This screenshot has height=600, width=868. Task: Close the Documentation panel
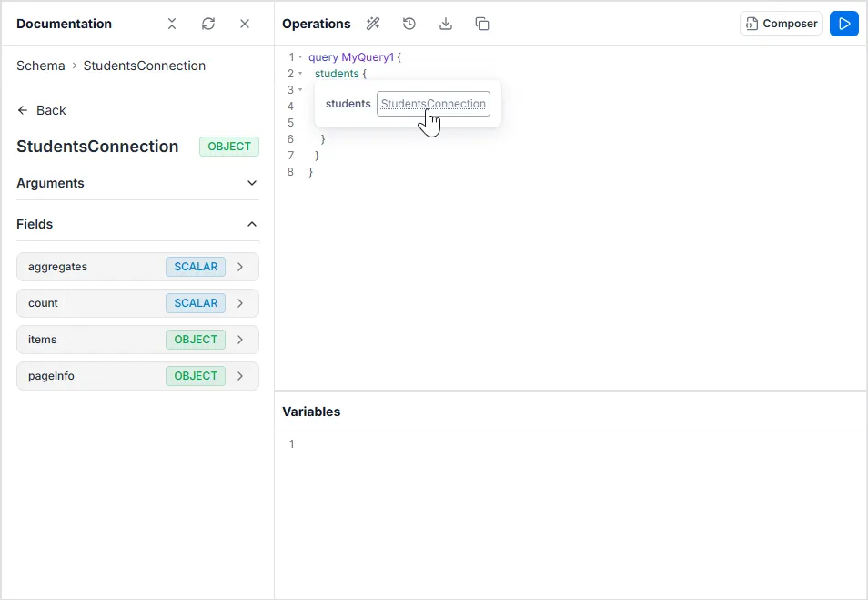click(245, 24)
